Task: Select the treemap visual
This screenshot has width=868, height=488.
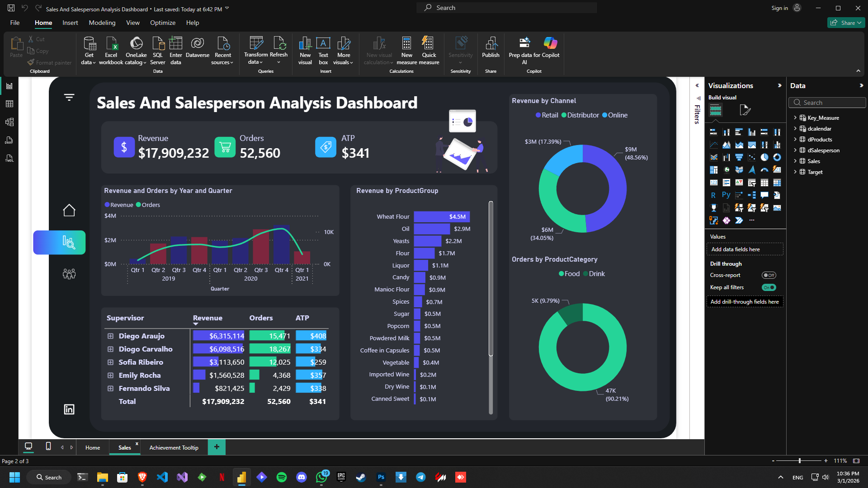Action: (714, 170)
